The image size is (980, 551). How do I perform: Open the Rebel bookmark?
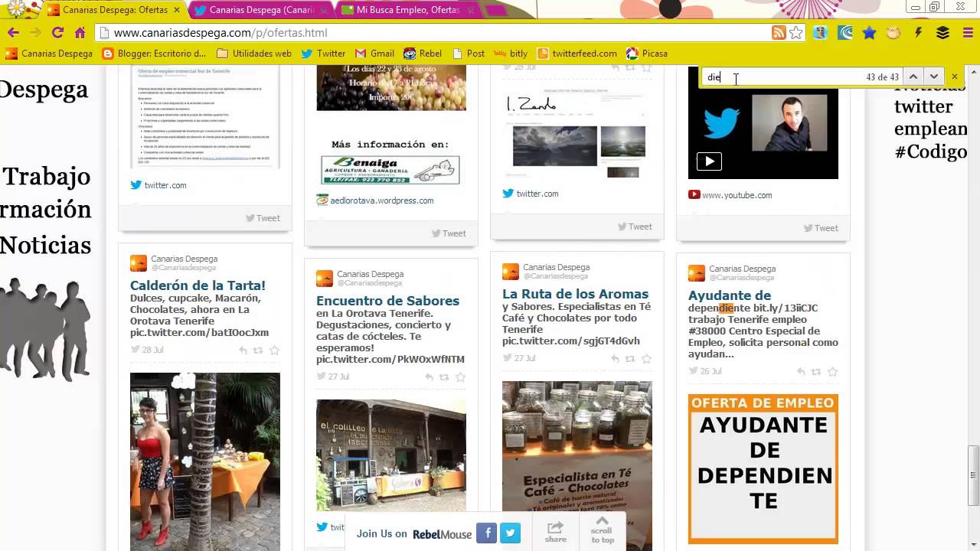click(423, 54)
